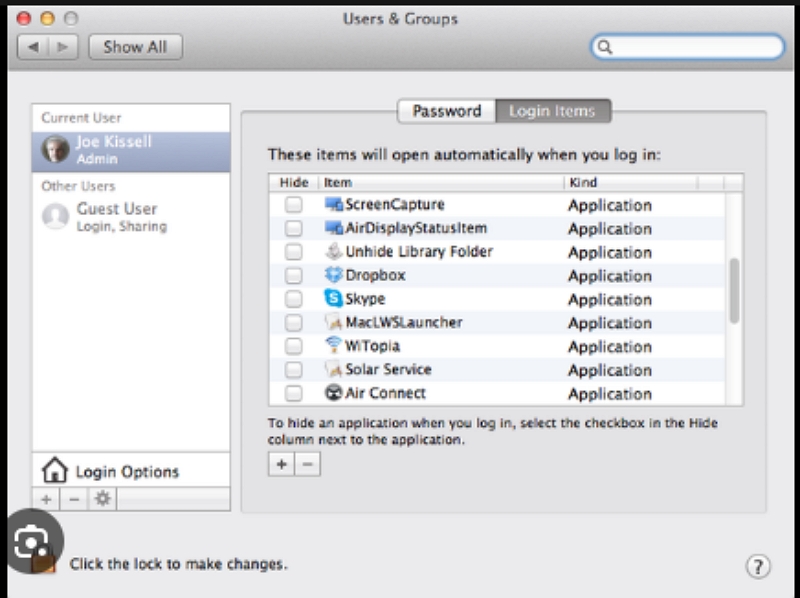
Task: Remove a user with the minus below user list
Action: click(x=74, y=499)
